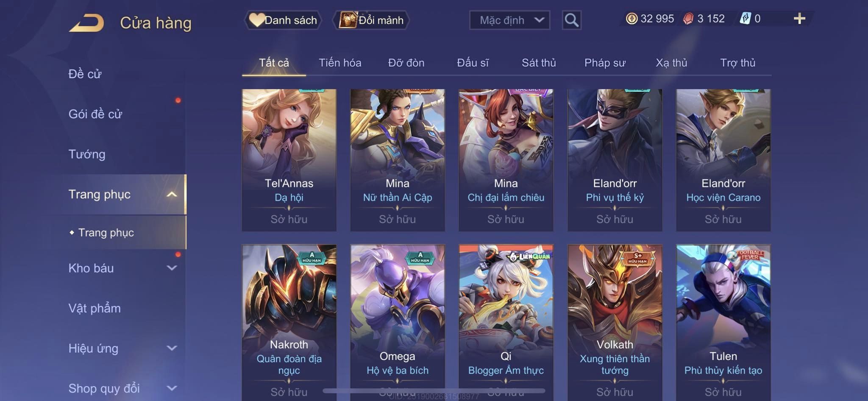Select Mina Nữ thần Ai Cập skin card

click(398, 160)
